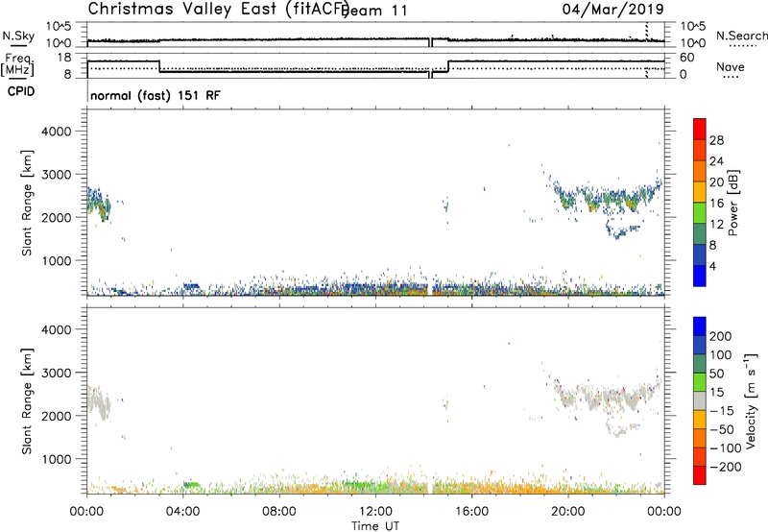Click the 'Slant Range [km]' label of Velocity plot
Screen dimensions: 768x532
tap(27, 401)
